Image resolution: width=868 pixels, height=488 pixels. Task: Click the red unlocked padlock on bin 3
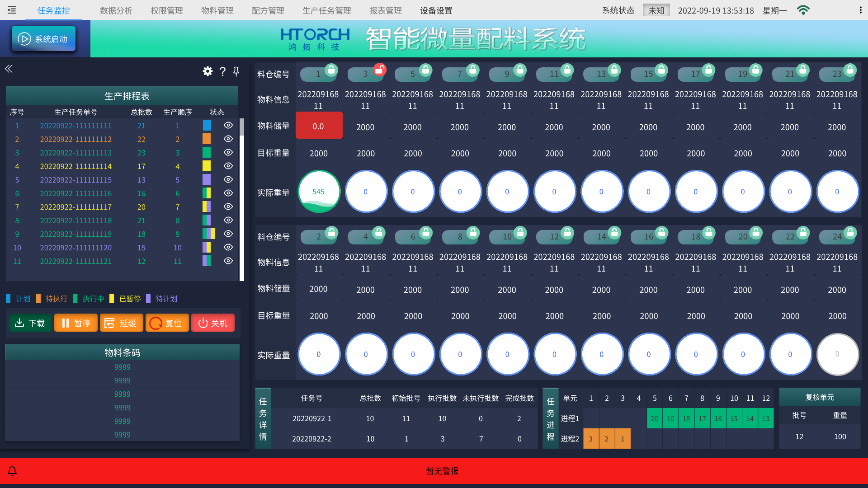click(x=380, y=70)
